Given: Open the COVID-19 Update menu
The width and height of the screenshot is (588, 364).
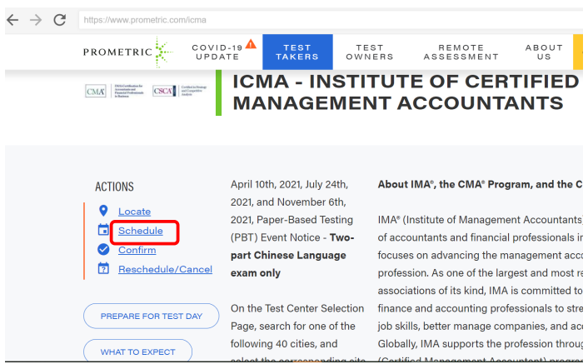Looking at the screenshot, I should click(217, 52).
